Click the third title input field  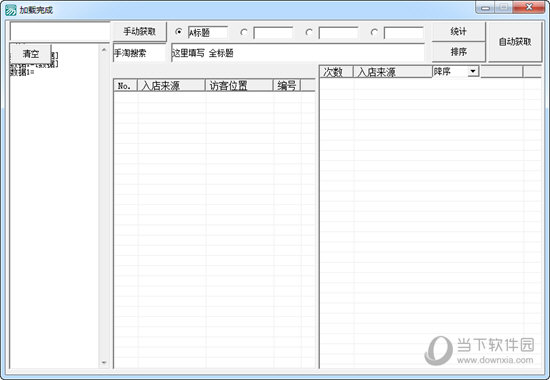pos(338,33)
